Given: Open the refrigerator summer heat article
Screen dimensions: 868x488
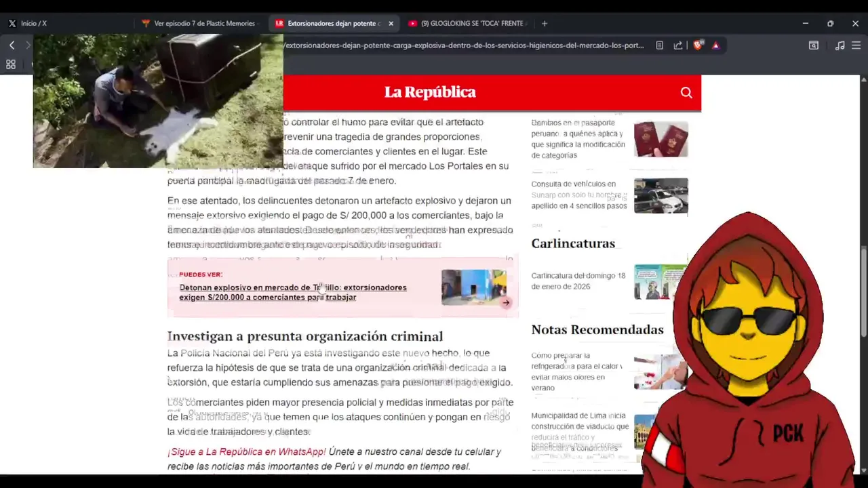Looking at the screenshot, I should point(576,371).
